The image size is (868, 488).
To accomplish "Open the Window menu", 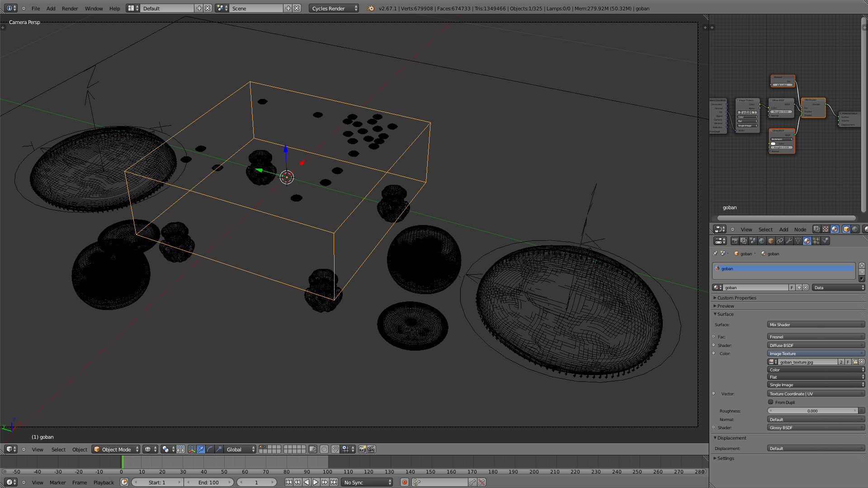I will coord(94,8).
